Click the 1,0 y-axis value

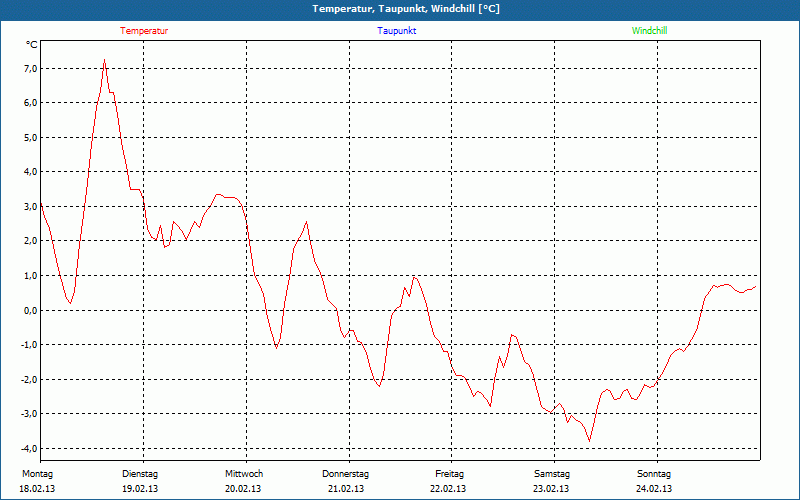coord(30,276)
